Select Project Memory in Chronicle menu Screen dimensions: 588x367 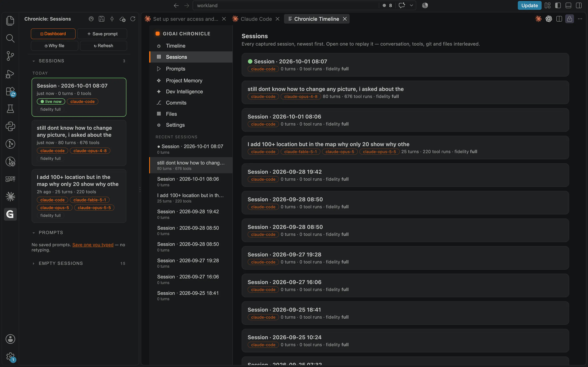[191, 81]
